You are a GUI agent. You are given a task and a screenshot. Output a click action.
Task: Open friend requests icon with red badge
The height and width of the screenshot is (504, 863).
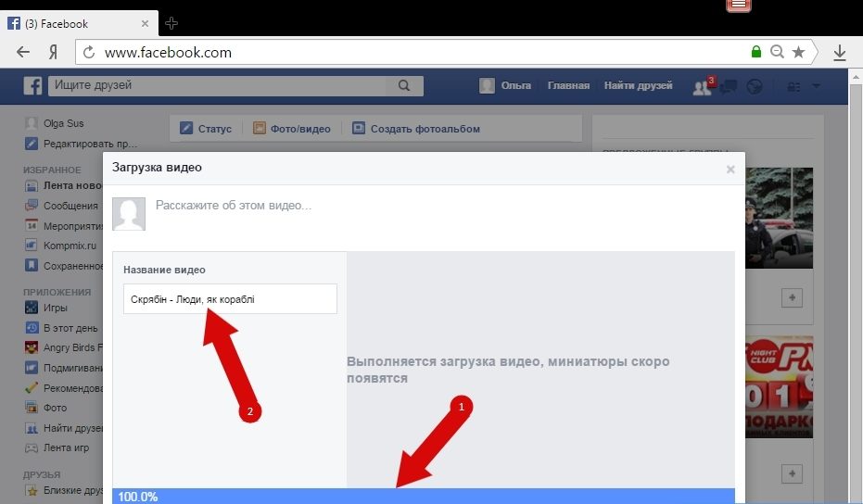point(702,86)
